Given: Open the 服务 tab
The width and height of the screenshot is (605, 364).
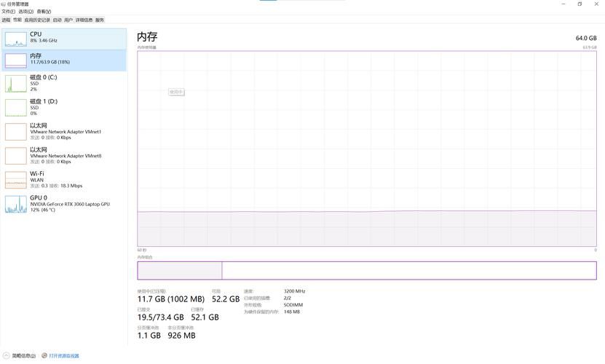Looking at the screenshot, I should point(100,20).
